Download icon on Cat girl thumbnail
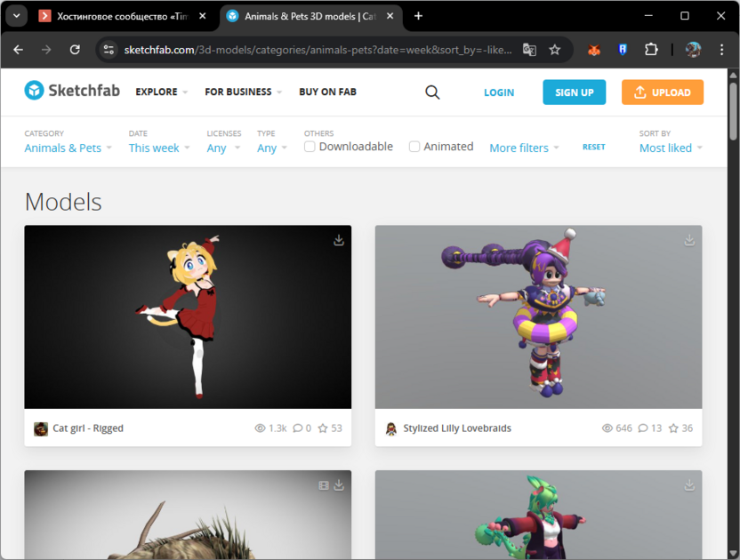740x560 pixels. pos(339,240)
